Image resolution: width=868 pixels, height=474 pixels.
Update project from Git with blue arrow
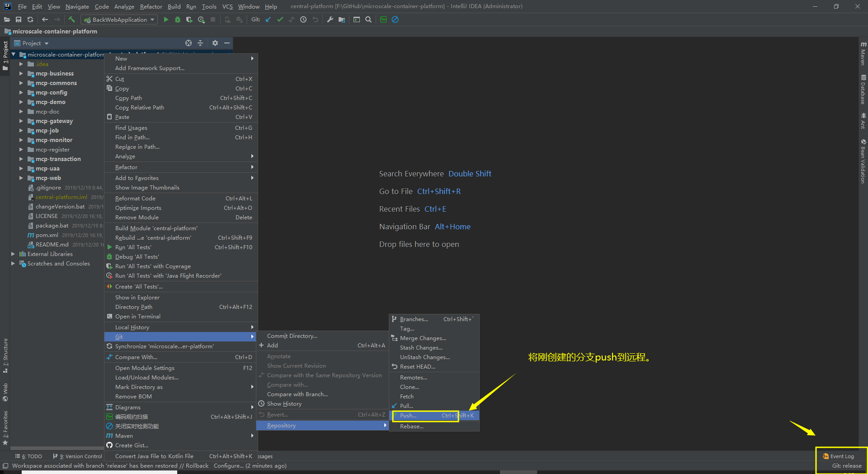[268, 19]
